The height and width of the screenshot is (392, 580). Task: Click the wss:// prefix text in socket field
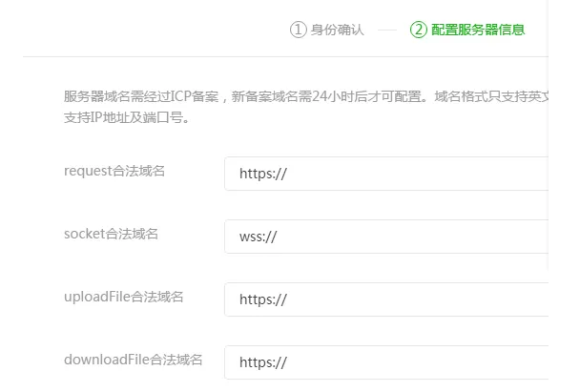[258, 237]
